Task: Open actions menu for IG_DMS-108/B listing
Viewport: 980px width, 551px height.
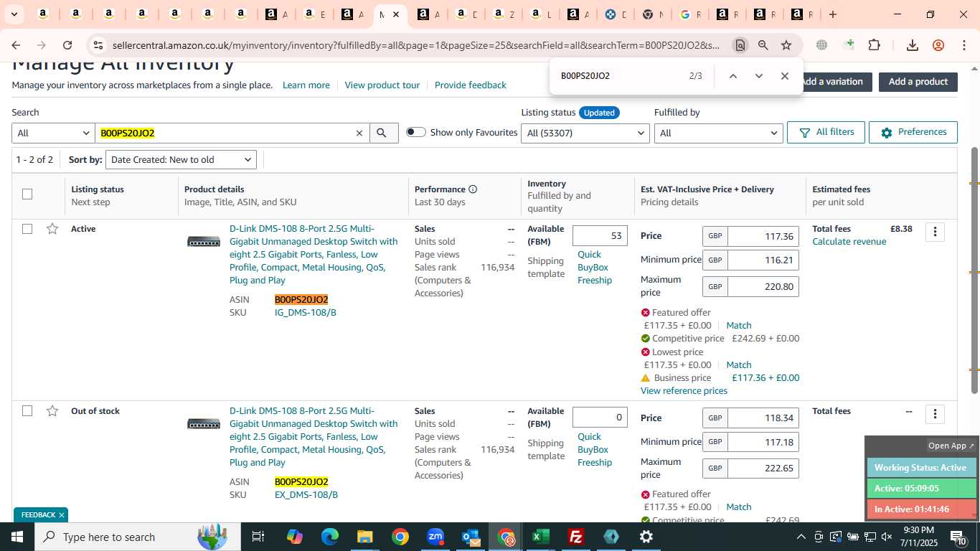Action: [x=935, y=232]
